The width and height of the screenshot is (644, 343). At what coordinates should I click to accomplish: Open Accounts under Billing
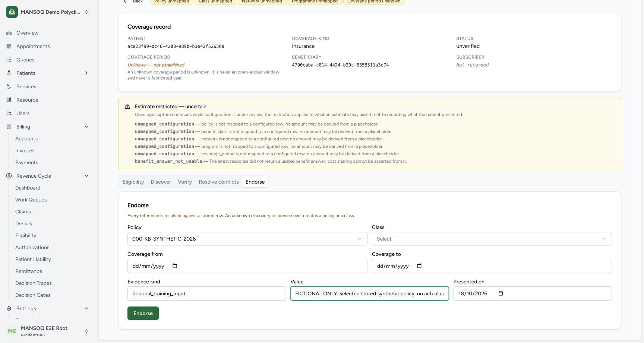click(x=26, y=139)
